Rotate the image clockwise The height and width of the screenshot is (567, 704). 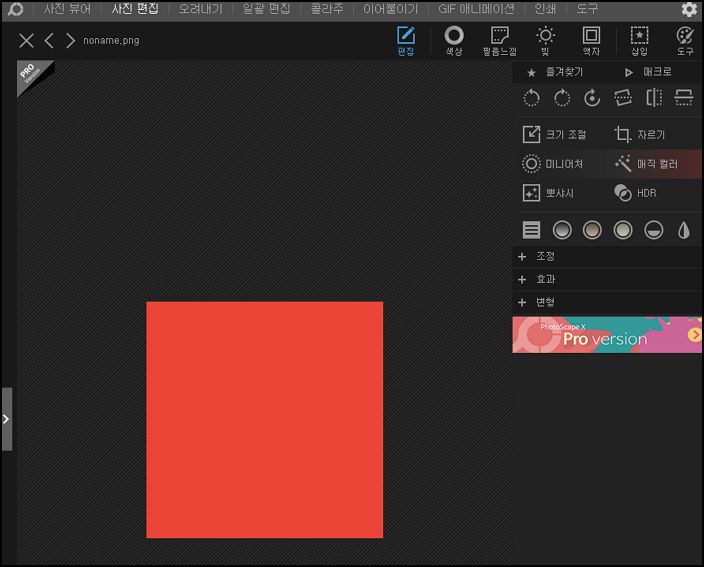pyautogui.click(x=562, y=98)
